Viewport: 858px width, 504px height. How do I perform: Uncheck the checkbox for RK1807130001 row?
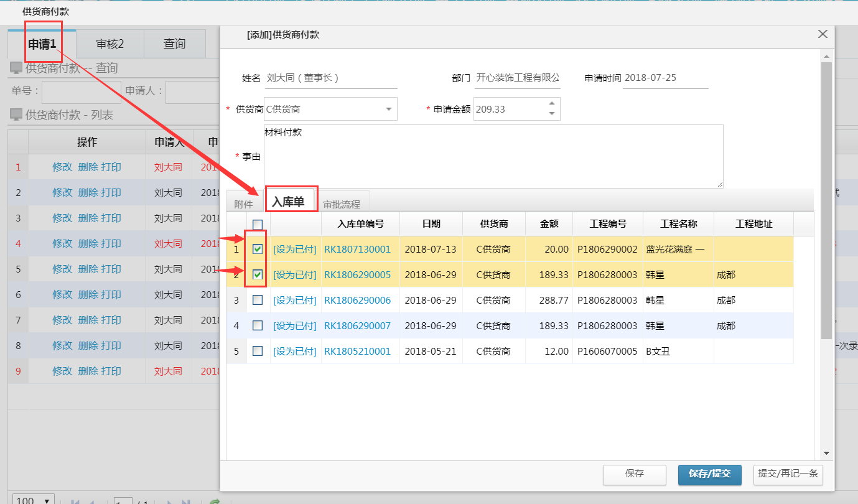[x=258, y=250]
